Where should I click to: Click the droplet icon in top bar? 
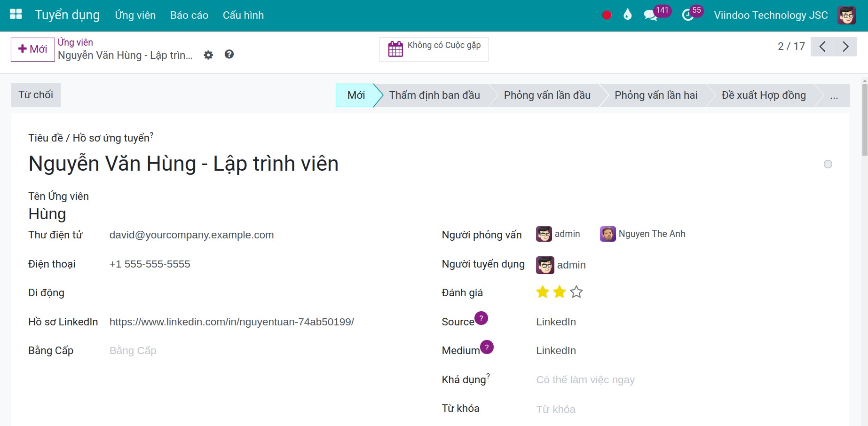click(x=627, y=15)
